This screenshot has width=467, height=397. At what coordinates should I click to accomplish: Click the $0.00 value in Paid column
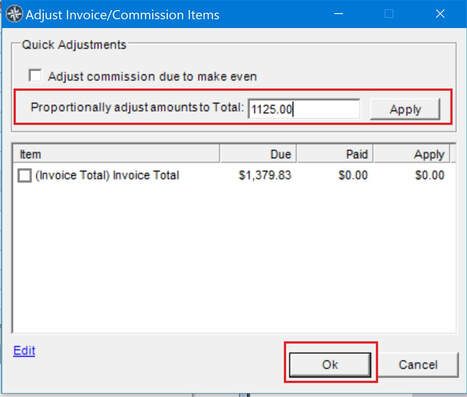pos(353,175)
